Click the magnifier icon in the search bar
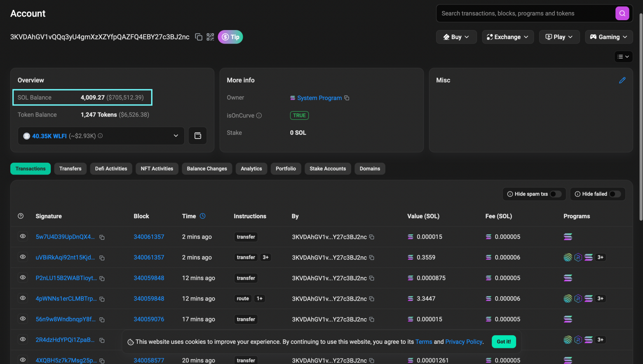 click(622, 13)
